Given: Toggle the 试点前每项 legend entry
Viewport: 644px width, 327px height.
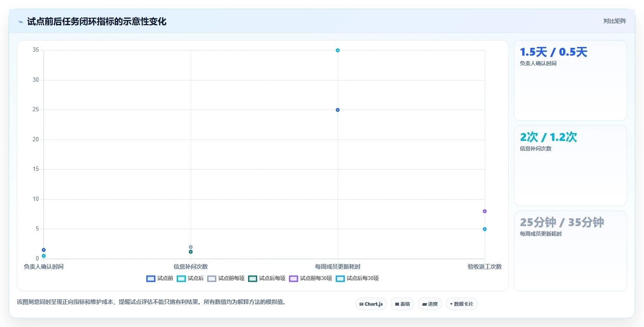Looking at the screenshot, I should pos(226,278).
